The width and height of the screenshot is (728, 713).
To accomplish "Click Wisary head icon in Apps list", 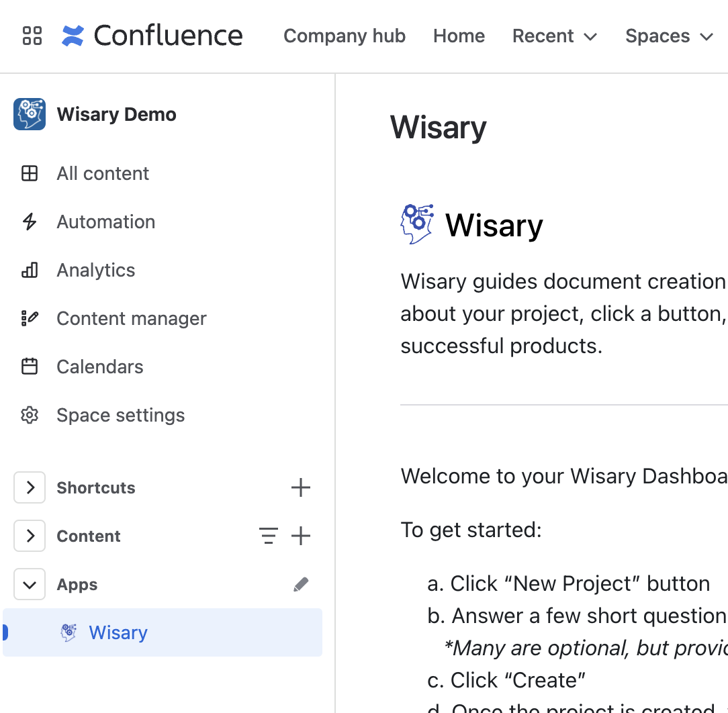I will click(69, 632).
